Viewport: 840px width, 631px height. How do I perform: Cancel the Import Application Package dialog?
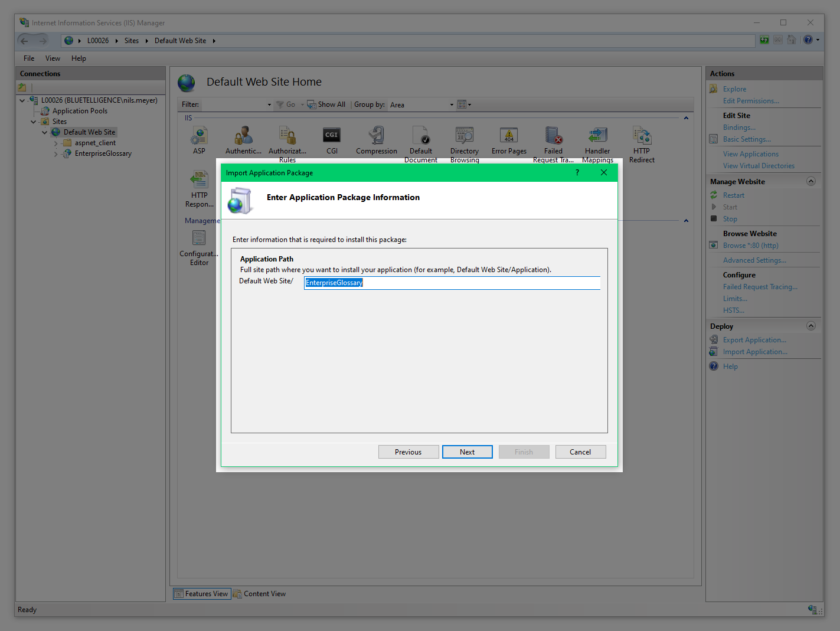[x=580, y=452]
